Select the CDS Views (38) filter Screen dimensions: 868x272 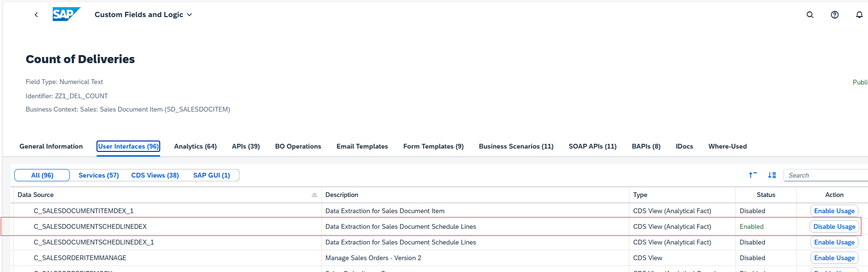tap(155, 175)
